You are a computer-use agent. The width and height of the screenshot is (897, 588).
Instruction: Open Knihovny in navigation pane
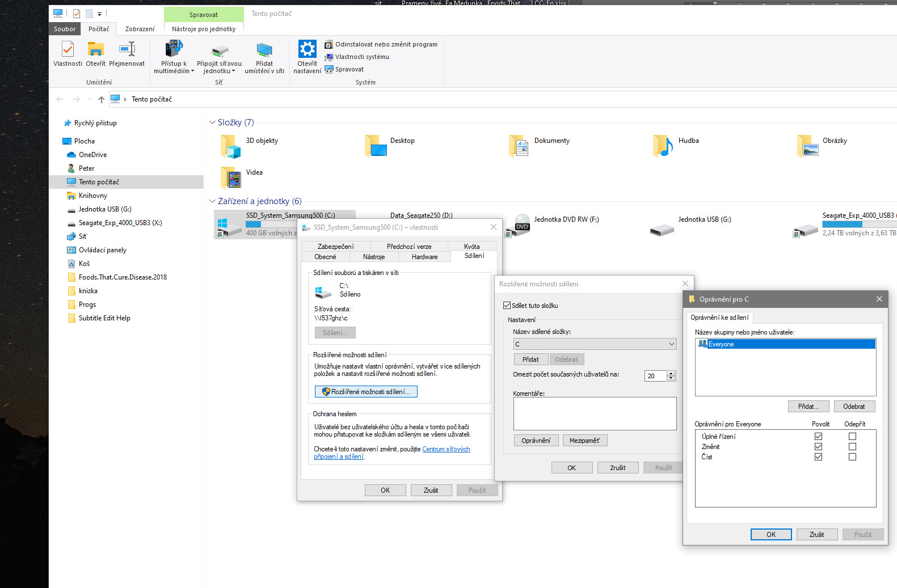87,196
